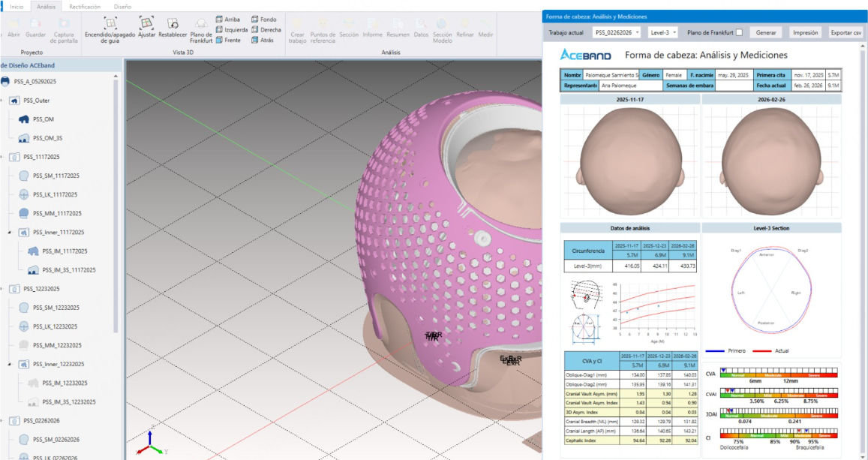This screenshot has width=868, height=460.
Task: Open the Trabajo actual PSS_02262026 dropdown
Action: coord(617,33)
